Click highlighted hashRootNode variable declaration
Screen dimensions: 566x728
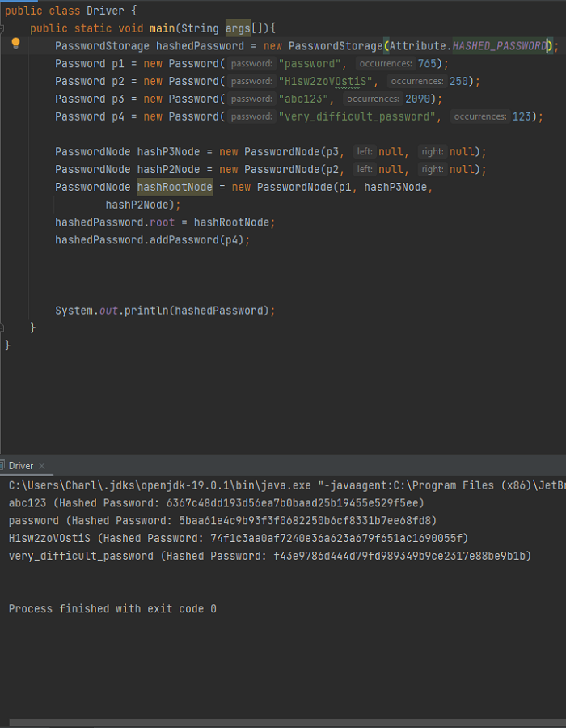pyautogui.click(x=175, y=187)
